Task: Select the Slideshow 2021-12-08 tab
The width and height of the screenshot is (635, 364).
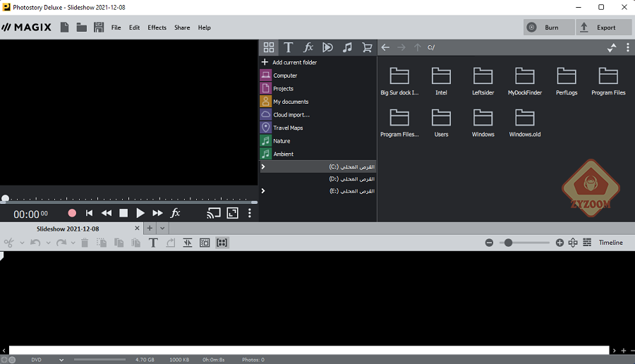Action: (x=68, y=229)
